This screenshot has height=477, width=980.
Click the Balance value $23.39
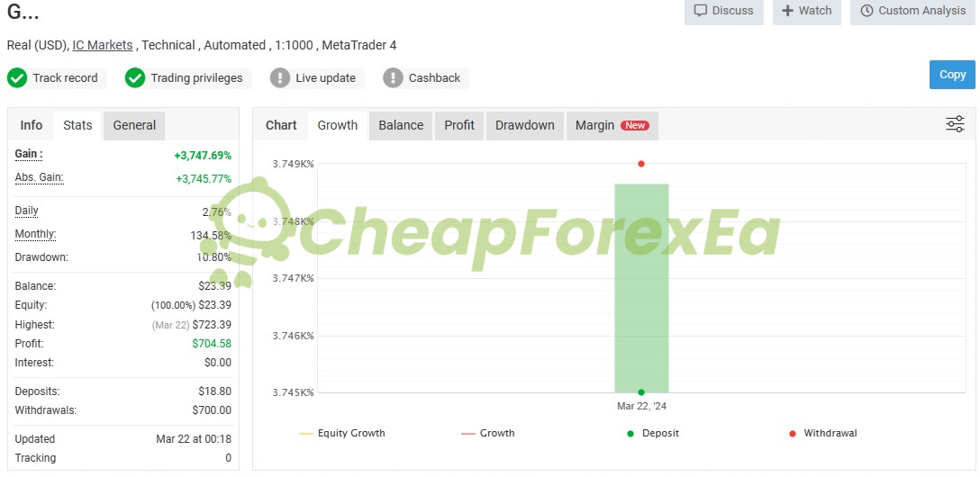(215, 286)
